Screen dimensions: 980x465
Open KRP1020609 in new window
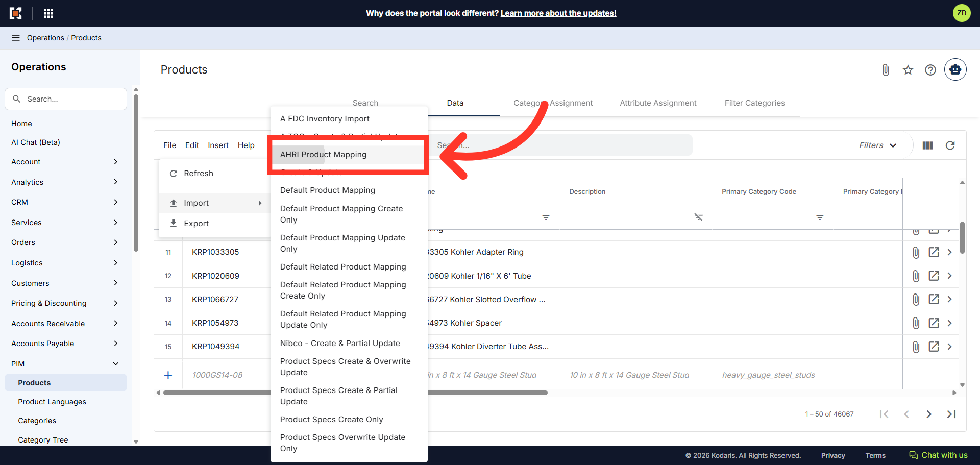[934, 276]
